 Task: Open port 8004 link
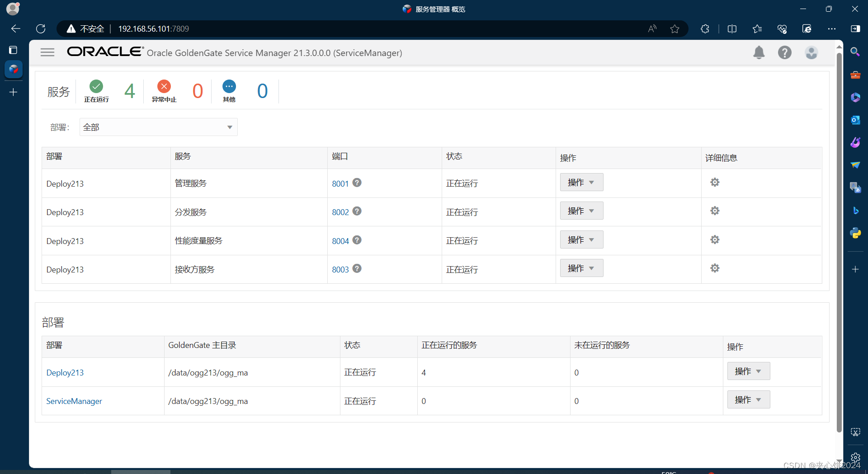point(340,241)
